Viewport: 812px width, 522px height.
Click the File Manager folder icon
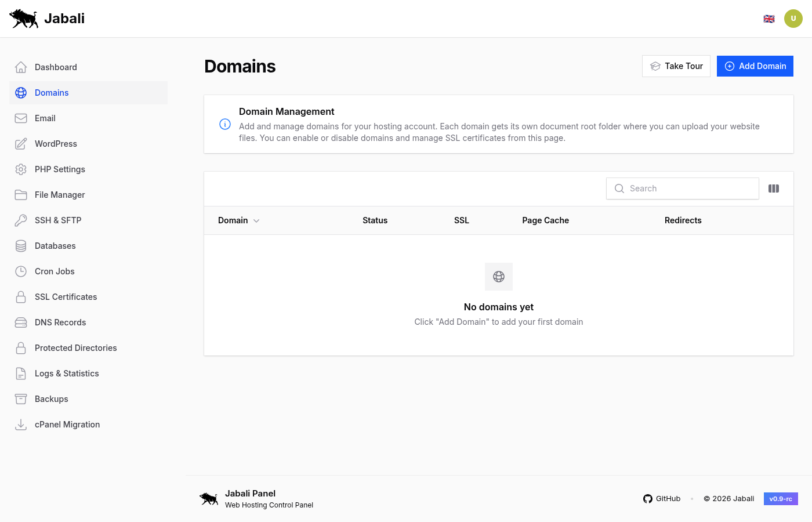(21, 194)
